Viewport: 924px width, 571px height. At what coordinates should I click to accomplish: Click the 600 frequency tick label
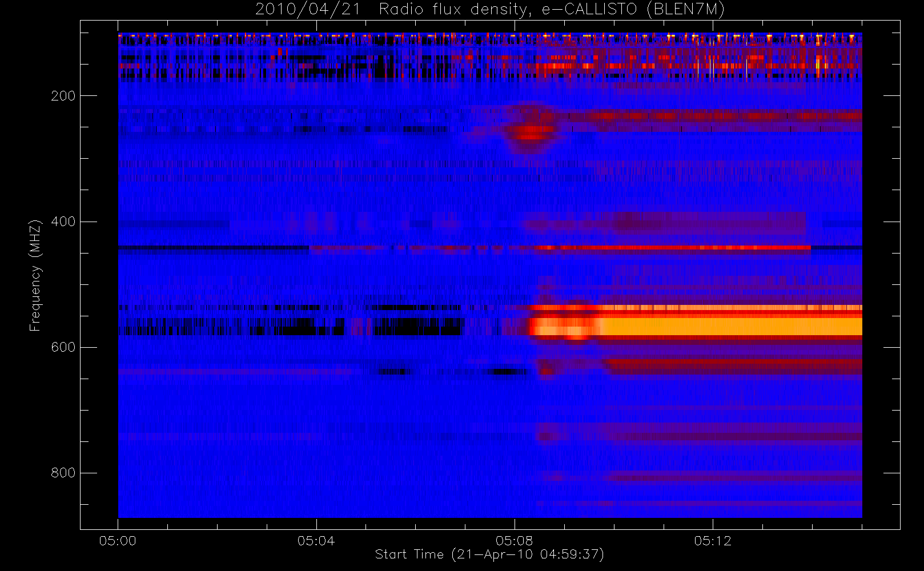point(63,347)
